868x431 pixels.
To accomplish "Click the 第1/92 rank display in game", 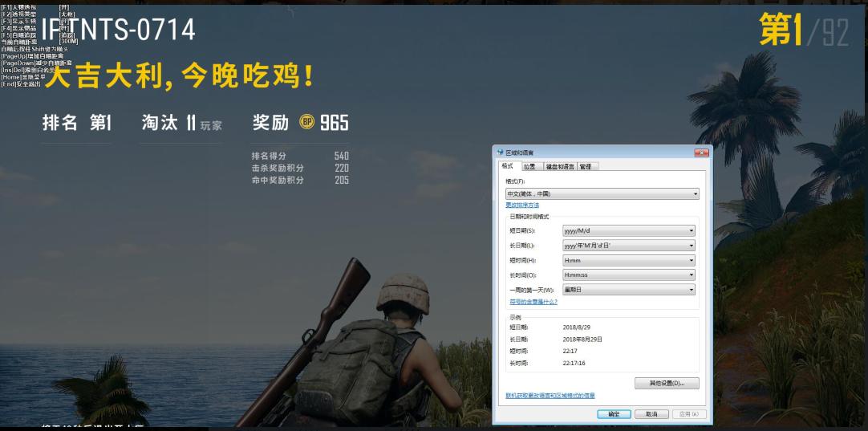I will [x=804, y=30].
